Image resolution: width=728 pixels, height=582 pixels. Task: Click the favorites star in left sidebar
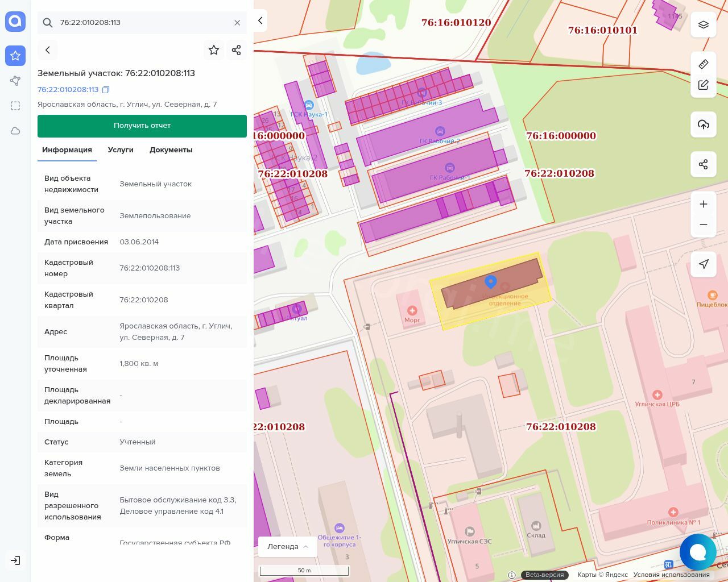coord(15,56)
